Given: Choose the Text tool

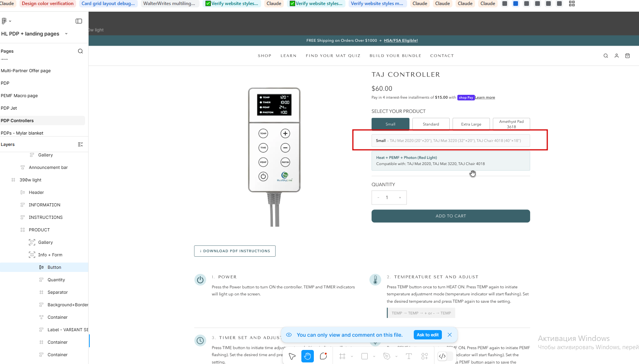Looking at the screenshot, I should click(409, 356).
